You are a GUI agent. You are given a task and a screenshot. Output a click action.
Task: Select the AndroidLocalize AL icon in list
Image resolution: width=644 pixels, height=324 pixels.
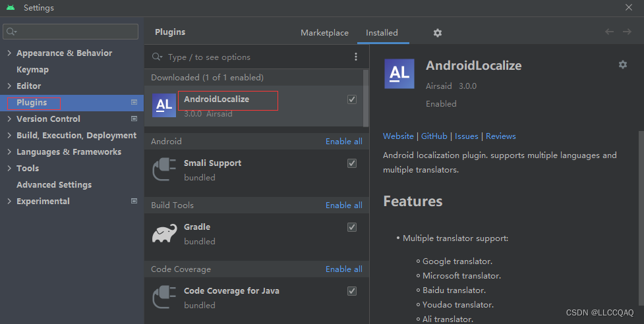(x=164, y=105)
